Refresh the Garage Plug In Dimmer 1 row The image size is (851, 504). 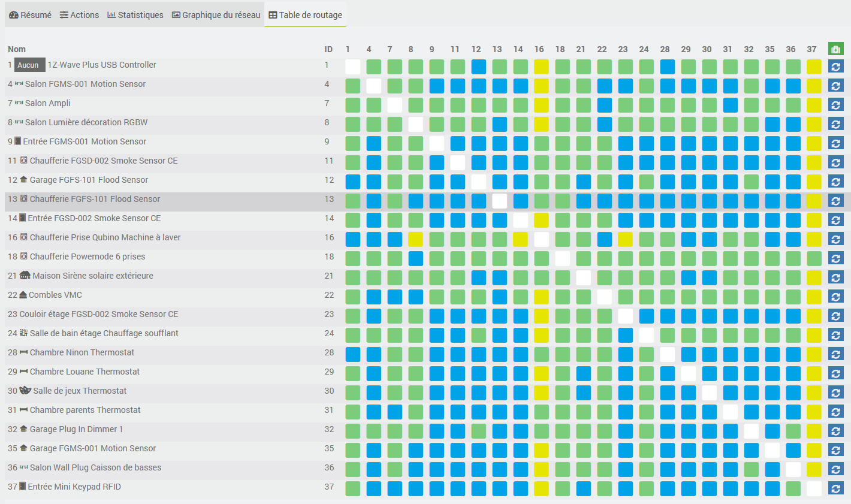(x=836, y=431)
